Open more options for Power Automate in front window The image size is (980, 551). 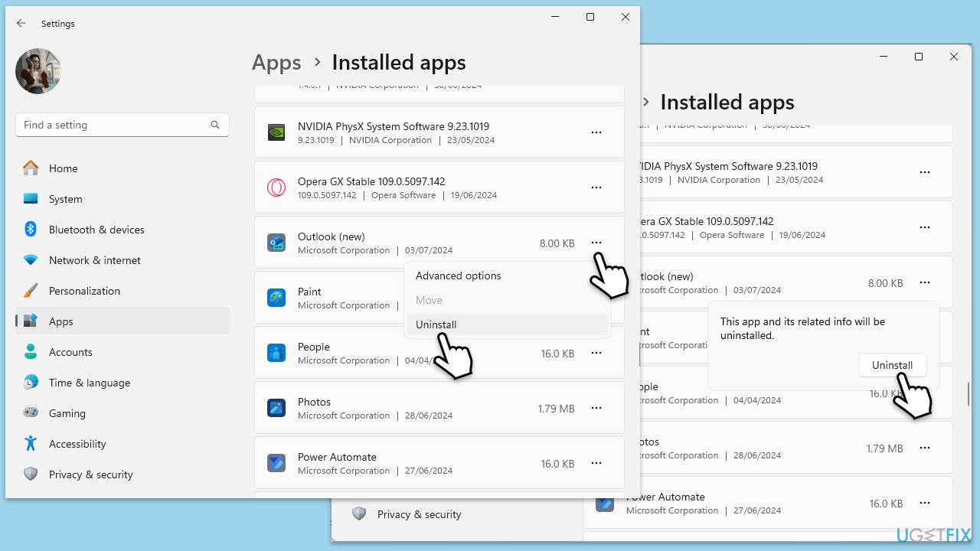[x=596, y=463]
